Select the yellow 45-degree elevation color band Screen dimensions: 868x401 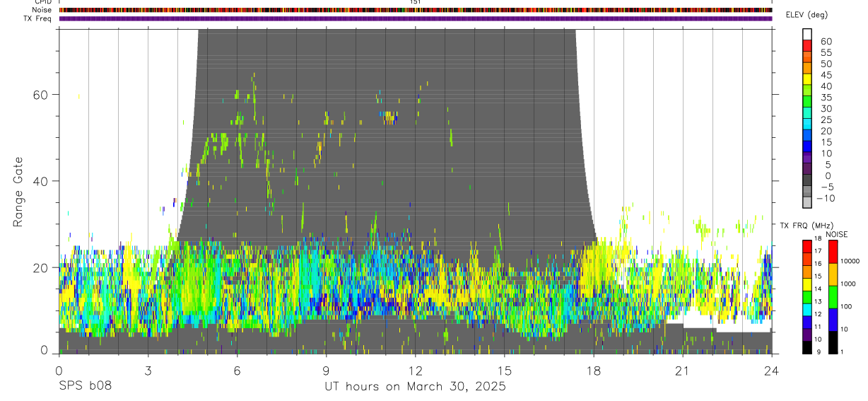807,80
